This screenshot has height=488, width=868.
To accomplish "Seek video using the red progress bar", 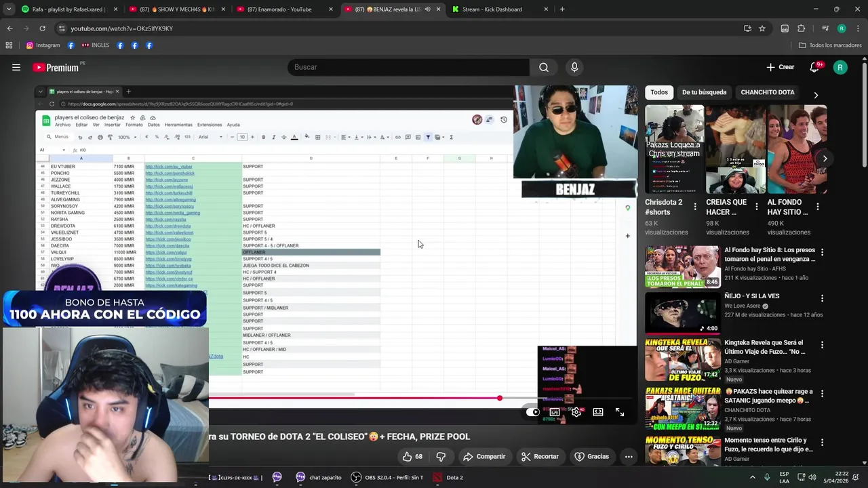I will pos(422,399).
